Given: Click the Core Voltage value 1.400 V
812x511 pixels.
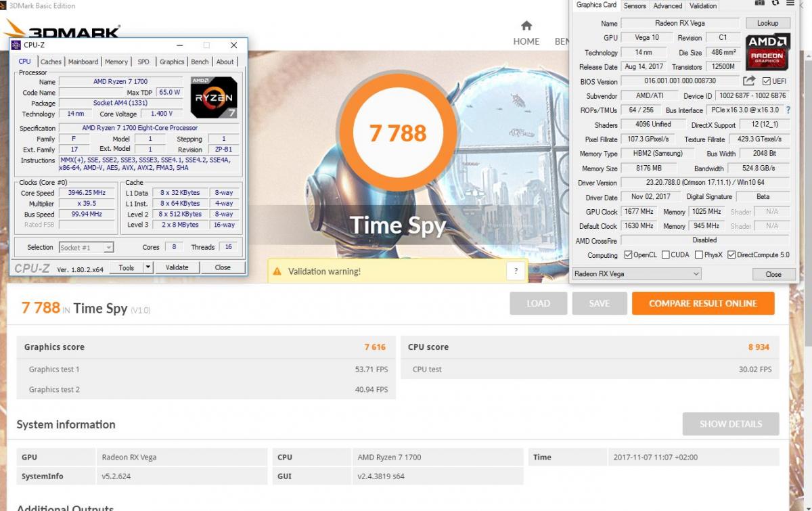Looking at the screenshot, I should pos(161,114).
